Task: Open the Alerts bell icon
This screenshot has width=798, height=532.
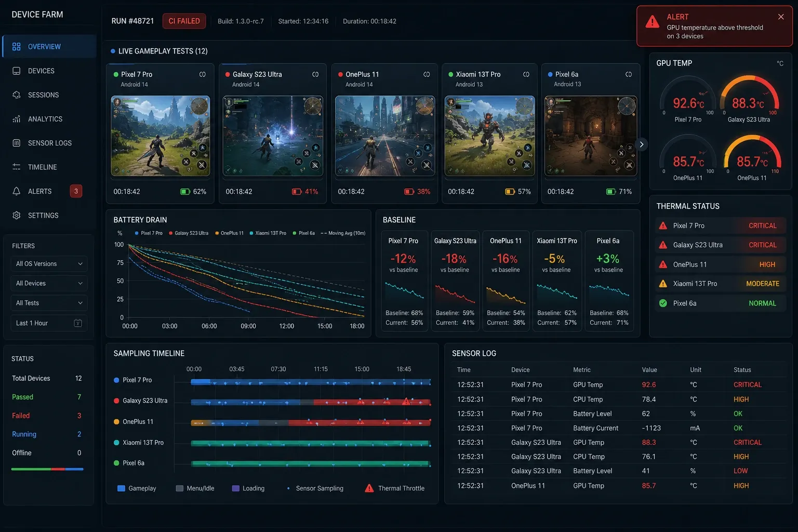Action: pos(16,191)
